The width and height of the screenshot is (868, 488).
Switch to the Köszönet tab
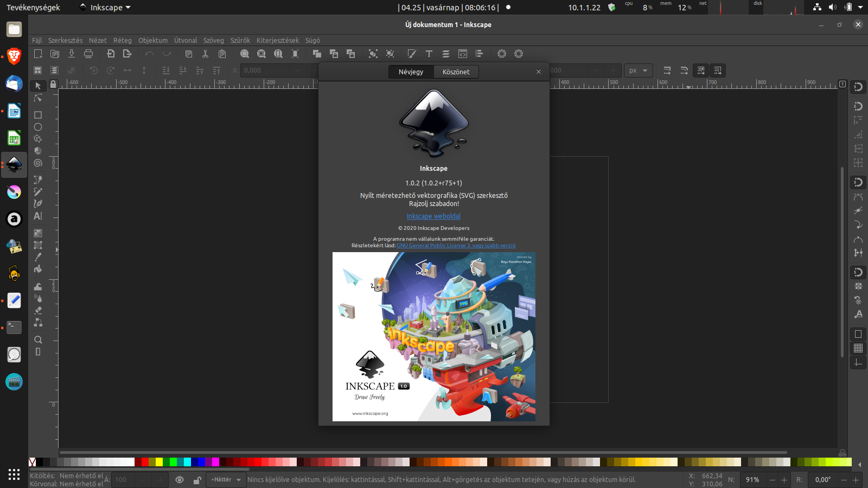(x=456, y=72)
